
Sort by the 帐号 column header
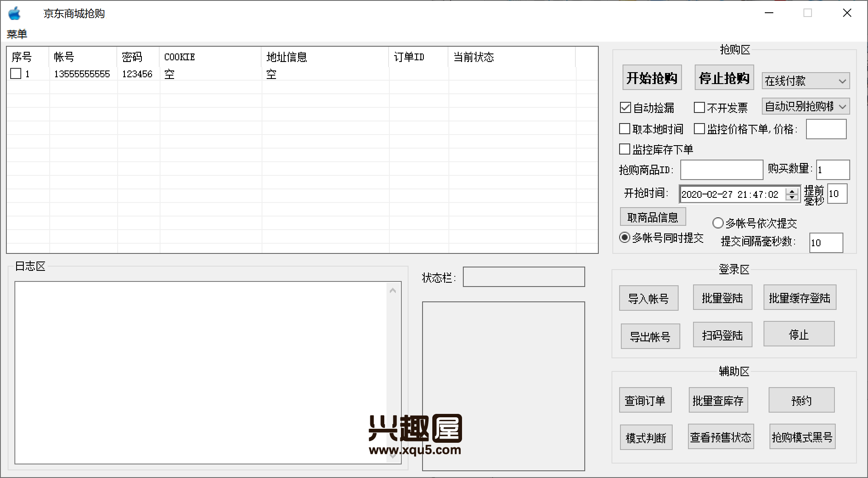83,57
